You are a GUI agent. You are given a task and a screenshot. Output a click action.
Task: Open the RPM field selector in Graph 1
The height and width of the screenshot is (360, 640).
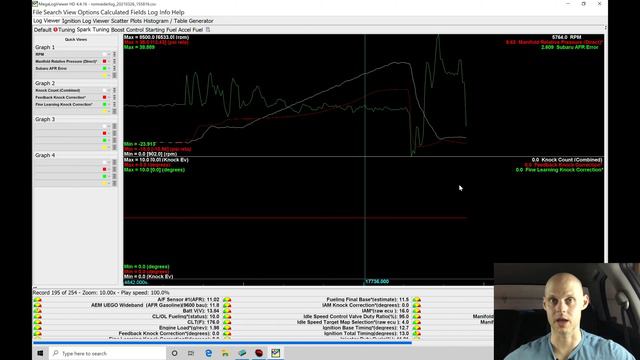tap(67, 54)
